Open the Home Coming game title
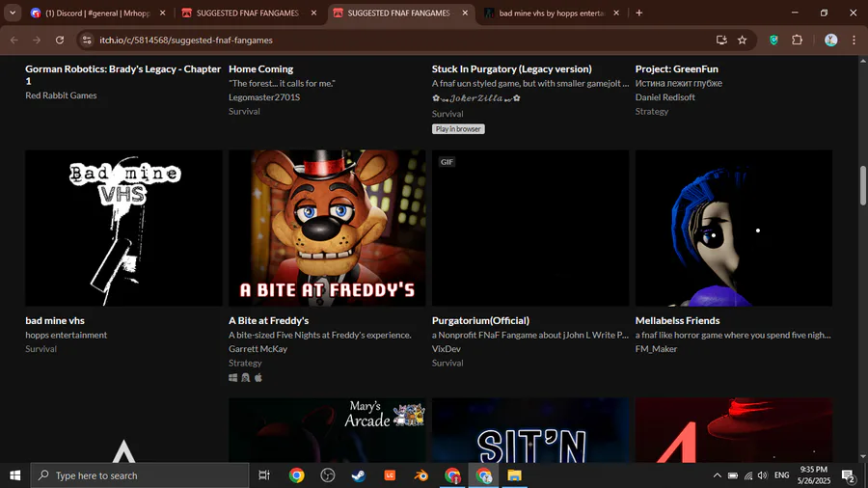The width and height of the screenshot is (868, 488). [260, 68]
